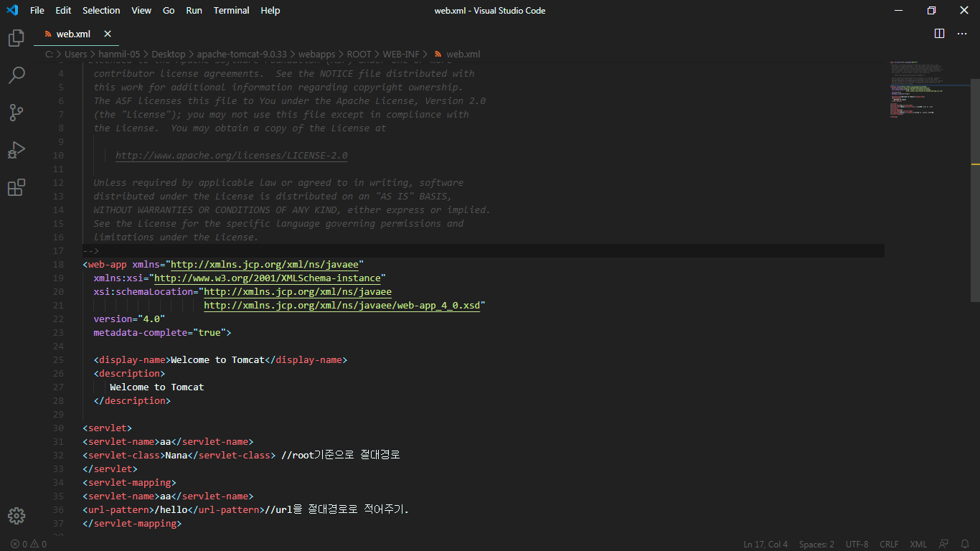
Task: Click the ROOT breadcrumb segment
Action: point(359,54)
